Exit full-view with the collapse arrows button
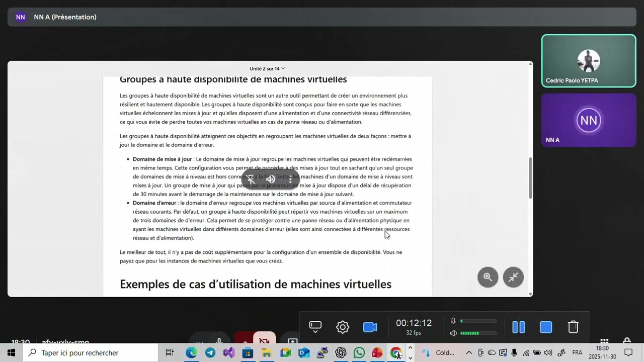Viewport: 644px width, 362px height. click(513, 277)
